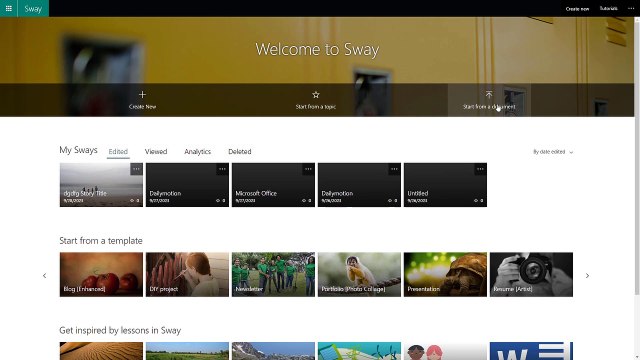Open the By date edited sort dropdown
Screen dimensions: 640x360
553,152
